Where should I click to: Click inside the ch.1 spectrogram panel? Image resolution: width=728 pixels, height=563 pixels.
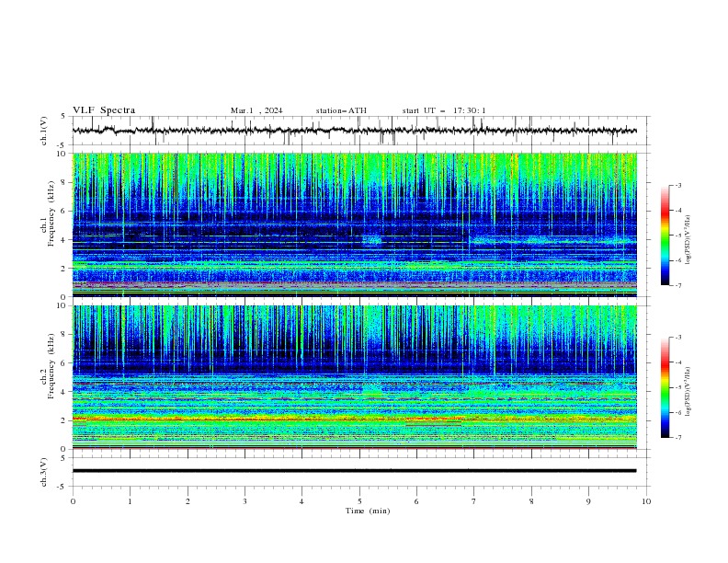tap(355, 224)
